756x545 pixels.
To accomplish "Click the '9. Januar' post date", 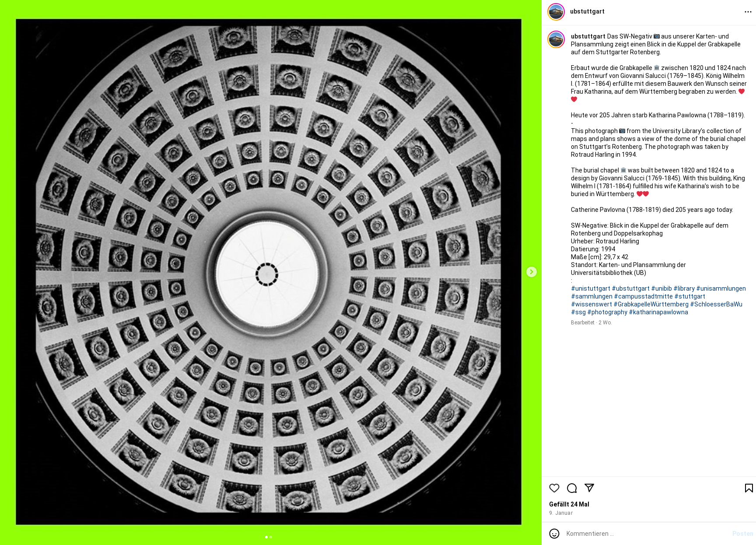I will pyautogui.click(x=561, y=513).
